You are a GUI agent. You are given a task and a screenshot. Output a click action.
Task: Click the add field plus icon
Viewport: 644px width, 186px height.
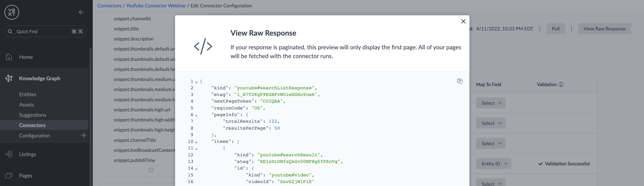[151, 170]
